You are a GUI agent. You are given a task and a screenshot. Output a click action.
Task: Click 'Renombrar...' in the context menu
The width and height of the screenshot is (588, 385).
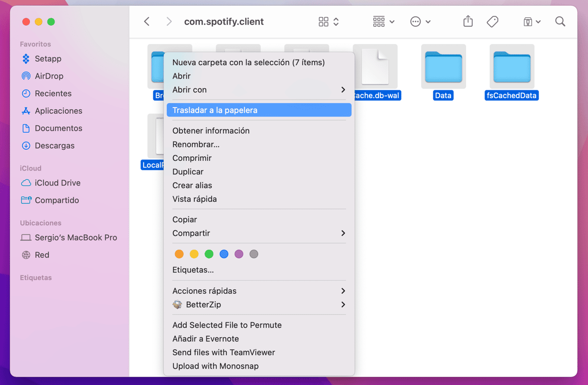pos(259,144)
